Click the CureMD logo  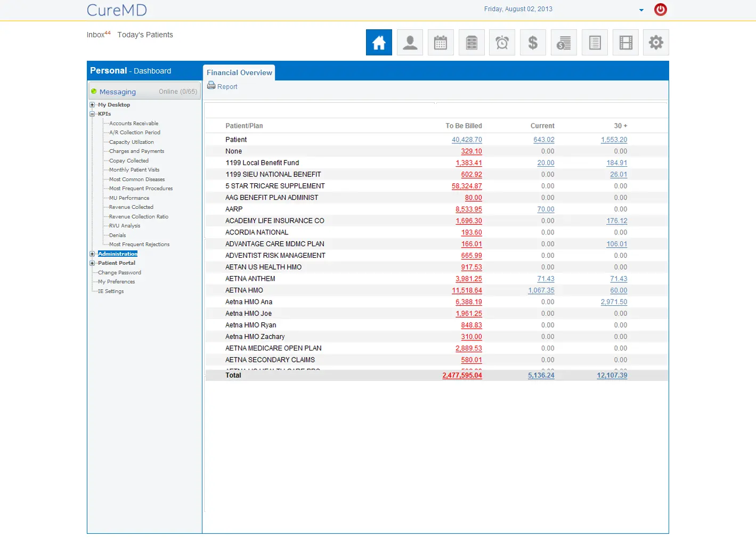117,10
